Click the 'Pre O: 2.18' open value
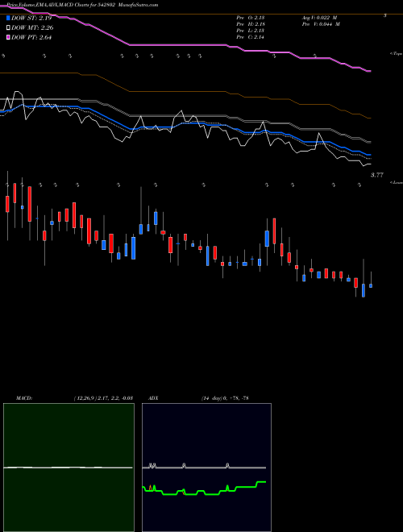Screen dimensions: 403x532 click(251, 18)
